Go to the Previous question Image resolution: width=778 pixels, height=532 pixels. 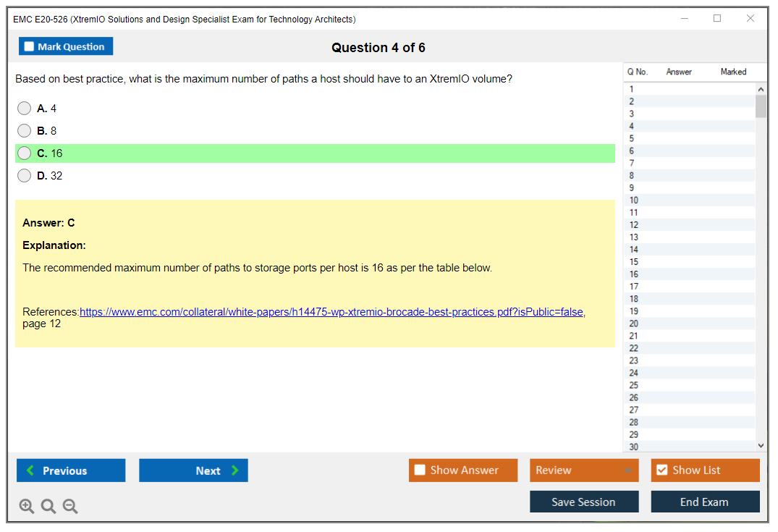[71, 470]
